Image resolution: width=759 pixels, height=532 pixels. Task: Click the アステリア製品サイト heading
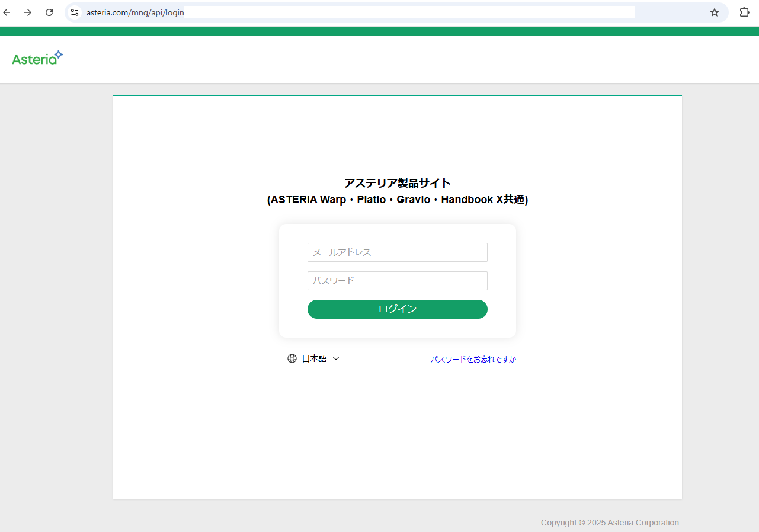tap(398, 183)
